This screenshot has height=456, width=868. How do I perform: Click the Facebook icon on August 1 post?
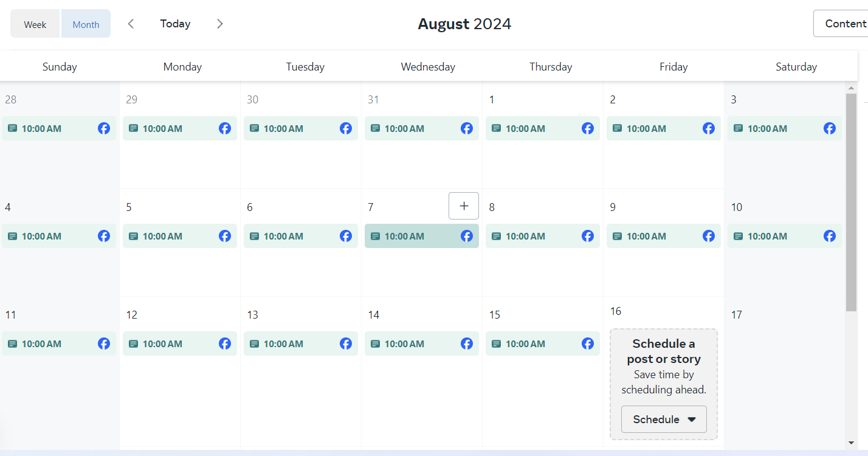[588, 128]
